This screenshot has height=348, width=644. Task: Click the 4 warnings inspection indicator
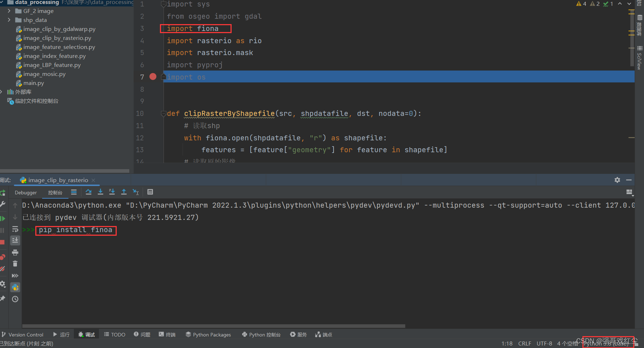coord(581,4)
